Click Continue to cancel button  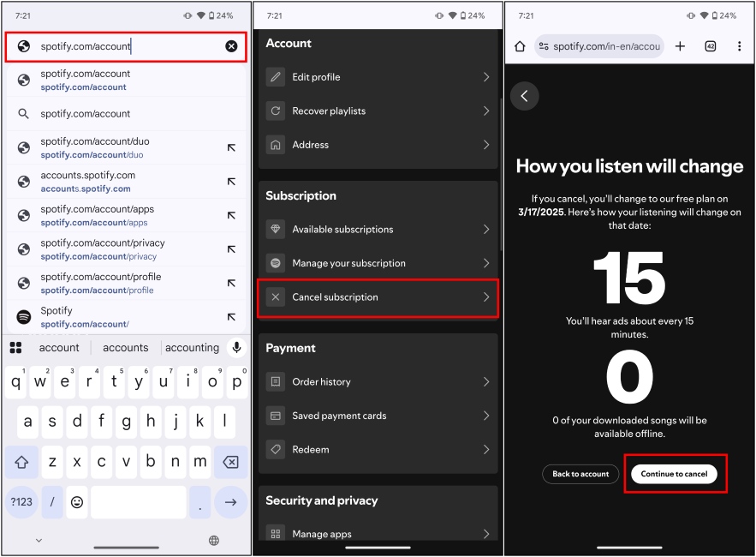coord(674,474)
